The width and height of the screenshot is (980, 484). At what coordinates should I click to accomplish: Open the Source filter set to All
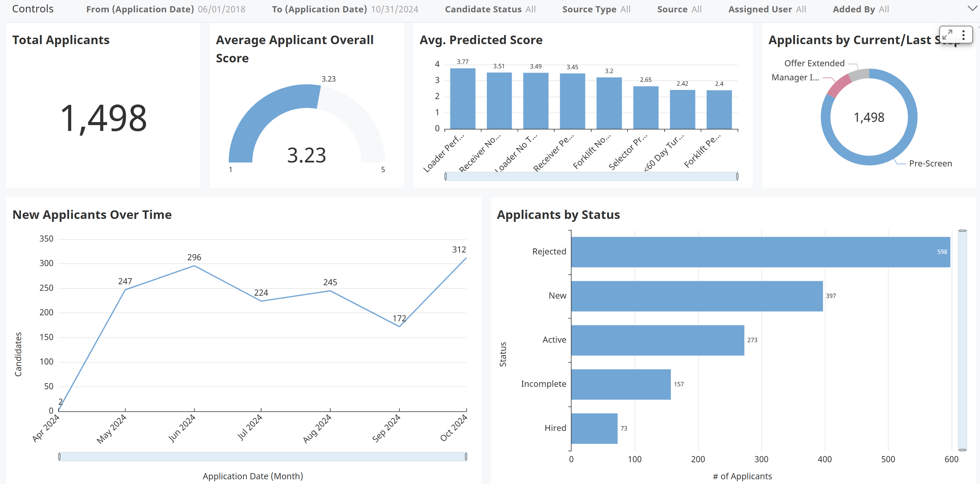[696, 9]
